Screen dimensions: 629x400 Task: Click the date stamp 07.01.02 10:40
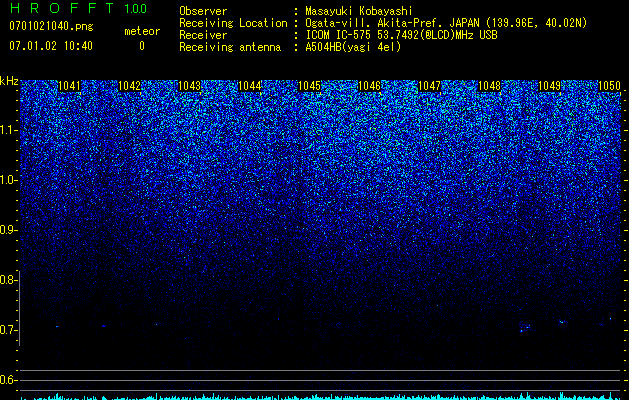click(x=51, y=46)
